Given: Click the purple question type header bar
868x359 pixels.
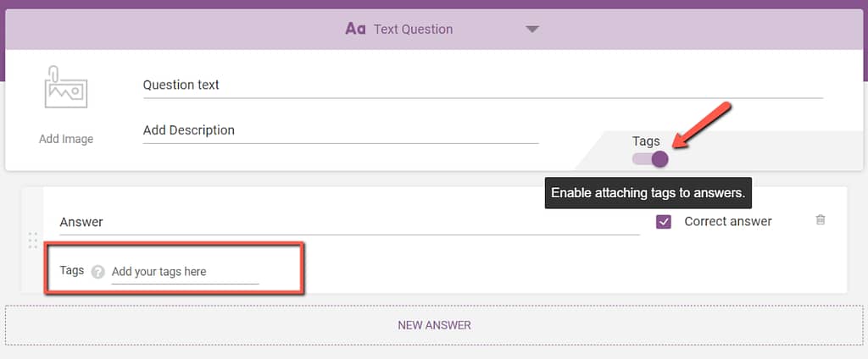Looking at the screenshot, I should (434, 30).
